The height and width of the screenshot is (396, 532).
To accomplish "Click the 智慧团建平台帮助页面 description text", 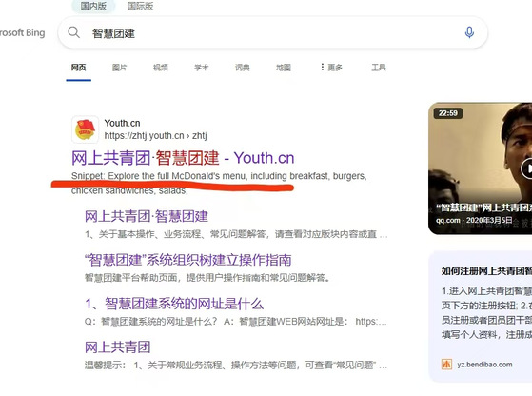I will [x=207, y=278].
